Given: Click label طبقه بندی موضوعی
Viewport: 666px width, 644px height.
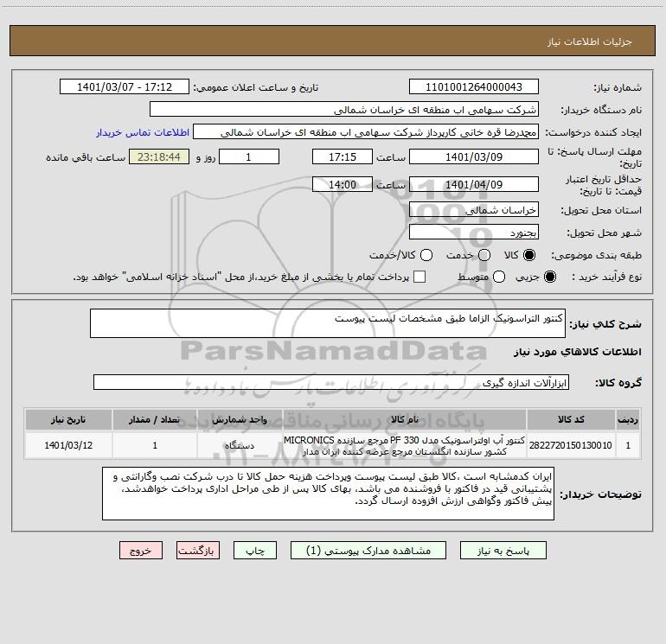Looking at the screenshot, I should click(596, 255).
